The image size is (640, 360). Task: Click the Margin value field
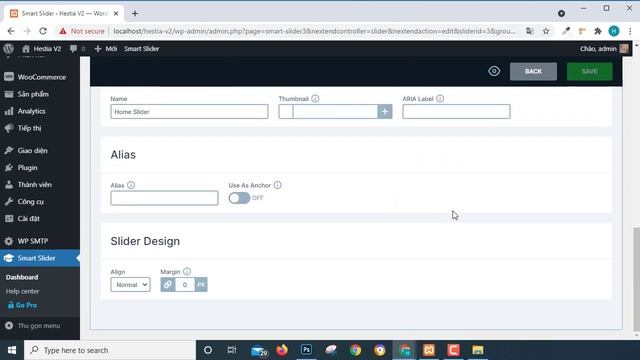(185, 284)
